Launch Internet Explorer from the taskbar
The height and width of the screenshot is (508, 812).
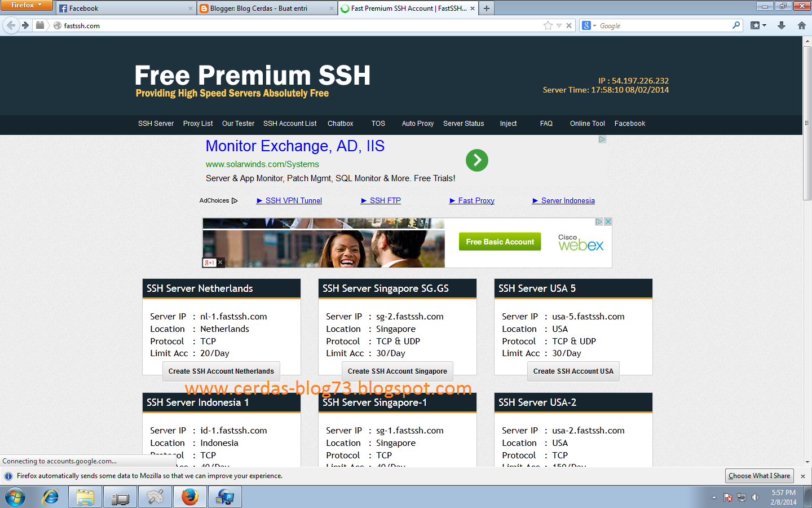pyautogui.click(x=51, y=497)
